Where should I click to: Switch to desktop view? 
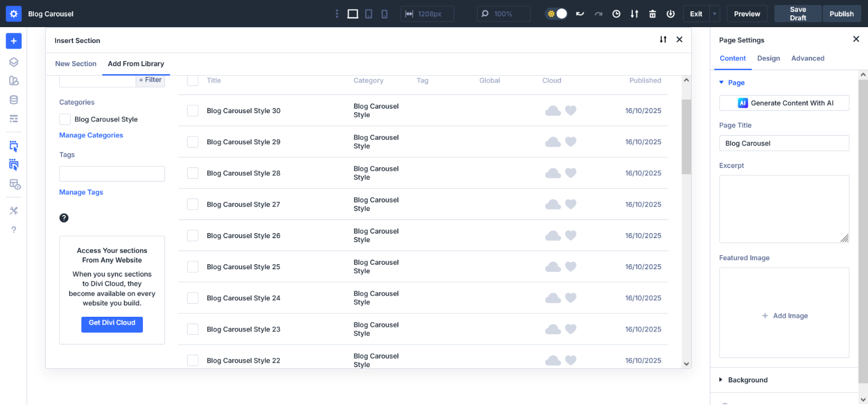pyautogui.click(x=353, y=14)
